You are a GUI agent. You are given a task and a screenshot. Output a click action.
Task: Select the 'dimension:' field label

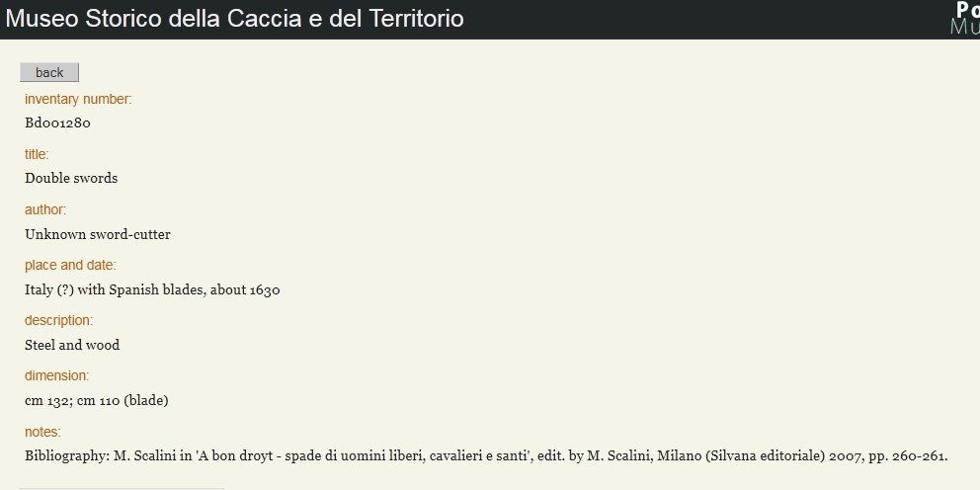pos(57,375)
